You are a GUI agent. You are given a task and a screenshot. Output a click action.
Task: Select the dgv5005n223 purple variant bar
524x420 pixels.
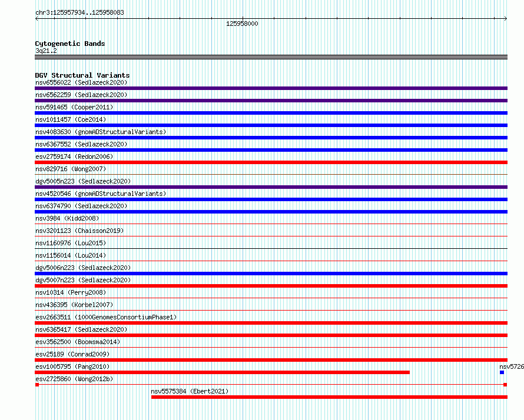271,187
